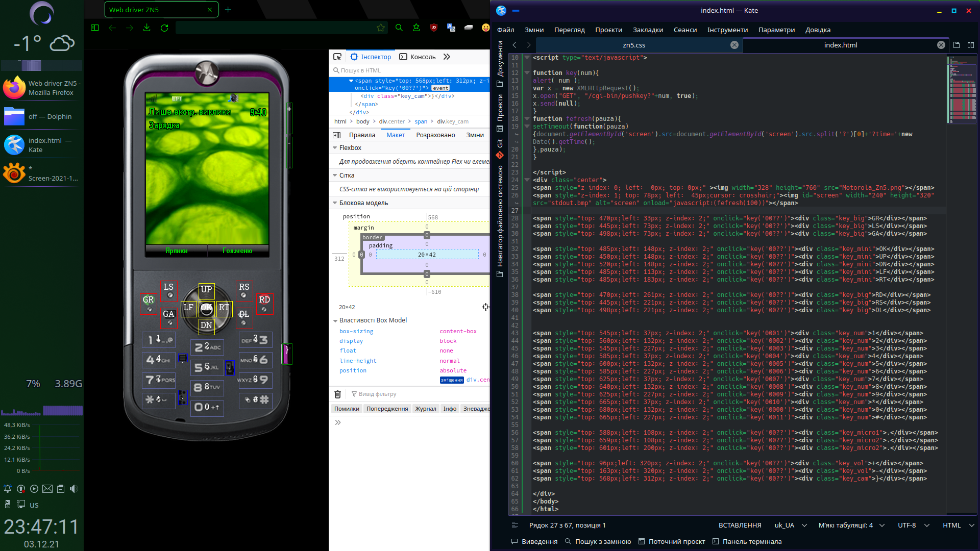
Task: Click the Firefox forward arrow
Action: coord(130,28)
